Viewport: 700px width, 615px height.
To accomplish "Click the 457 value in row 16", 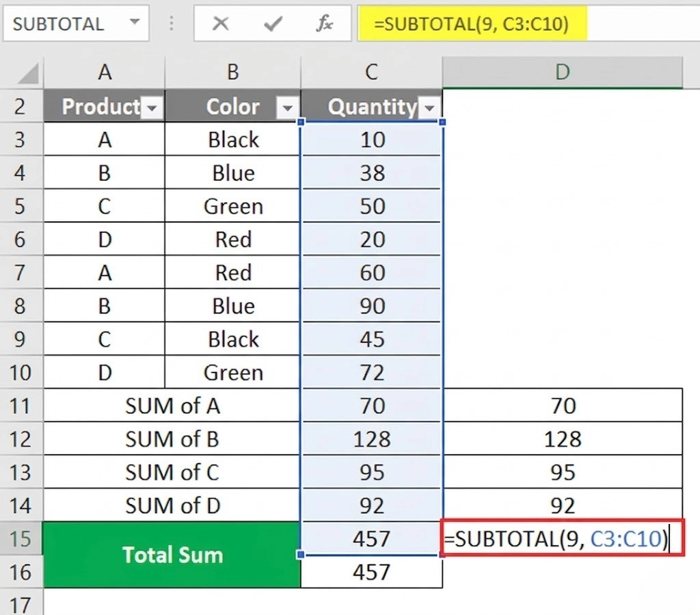I will tap(372, 572).
